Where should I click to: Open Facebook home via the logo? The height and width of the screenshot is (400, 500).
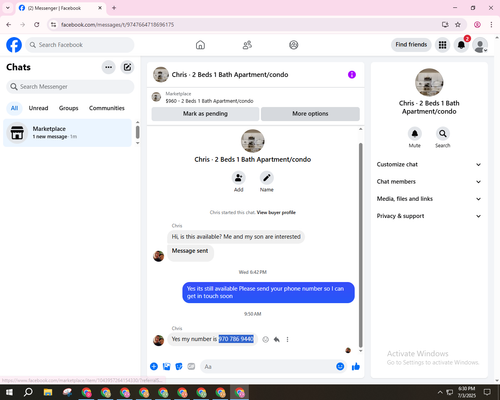point(14,45)
